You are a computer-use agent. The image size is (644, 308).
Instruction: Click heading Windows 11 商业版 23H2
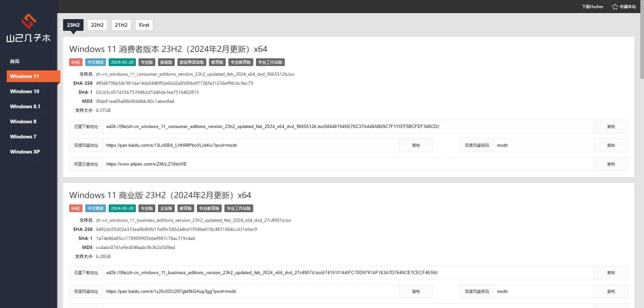pos(160,195)
